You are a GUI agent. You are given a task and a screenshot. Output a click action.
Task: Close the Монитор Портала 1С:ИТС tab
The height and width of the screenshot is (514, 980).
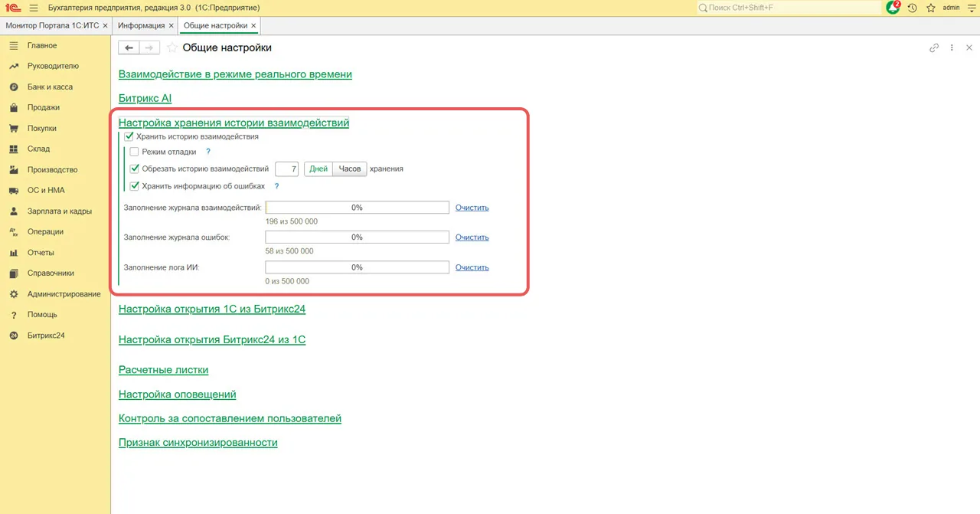pos(105,25)
